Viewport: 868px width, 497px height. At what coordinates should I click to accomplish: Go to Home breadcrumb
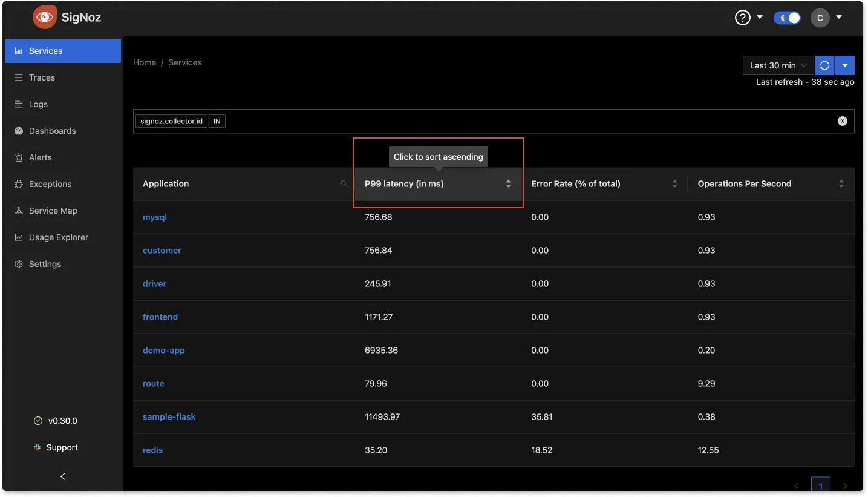145,62
